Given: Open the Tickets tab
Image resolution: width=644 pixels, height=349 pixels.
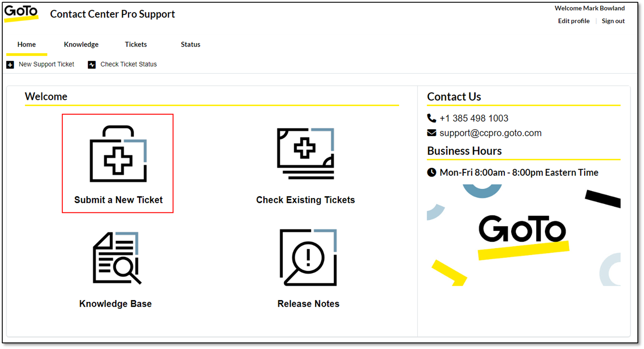Looking at the screenshot, I should pos(136,44).
